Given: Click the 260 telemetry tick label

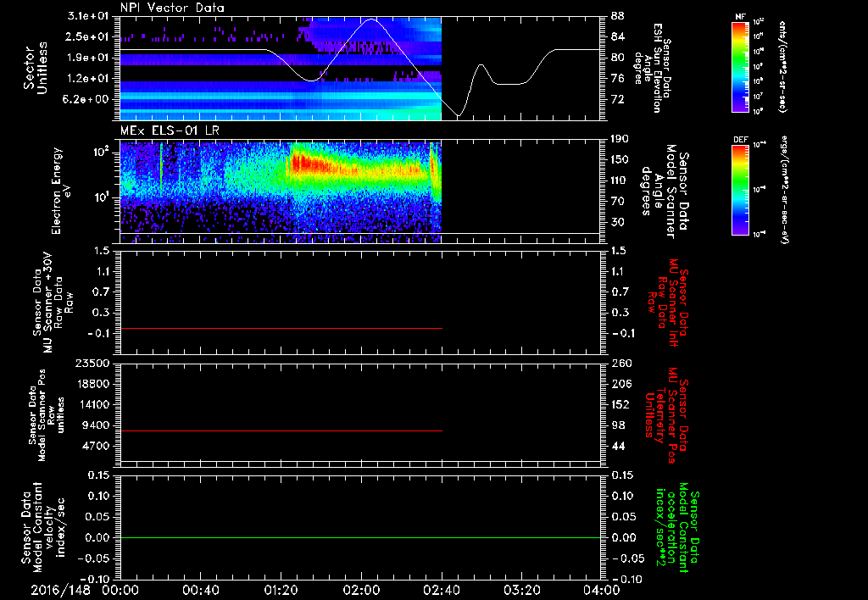Looking at the screenshot, I should 620,364.
